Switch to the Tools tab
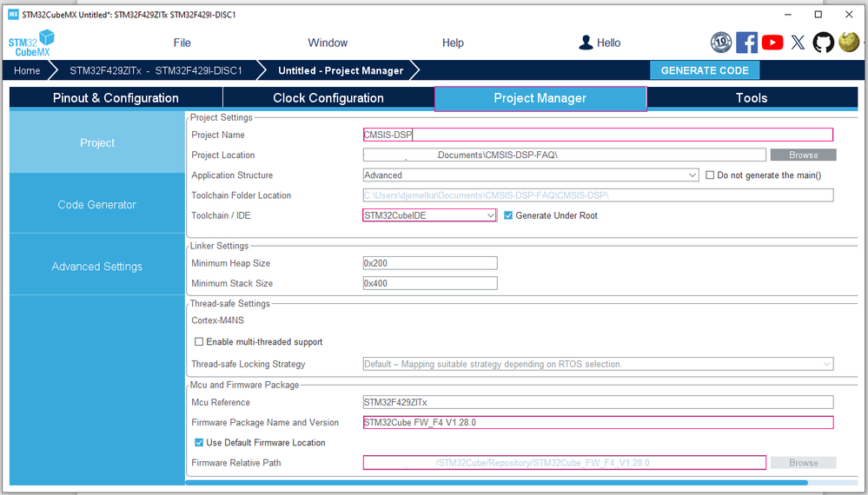868x495 pixels. coord(752,98)
